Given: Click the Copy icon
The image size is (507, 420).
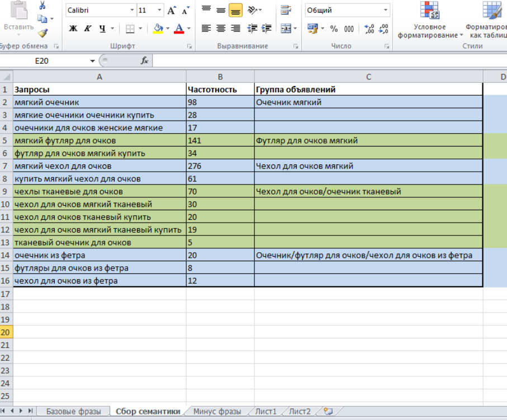Looking at the screenshot, I should (42, 19).
